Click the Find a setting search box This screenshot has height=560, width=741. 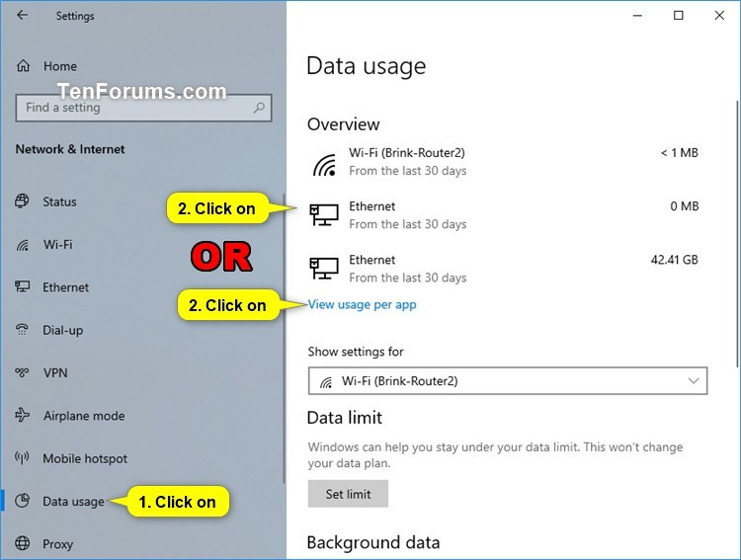[143, 108]
